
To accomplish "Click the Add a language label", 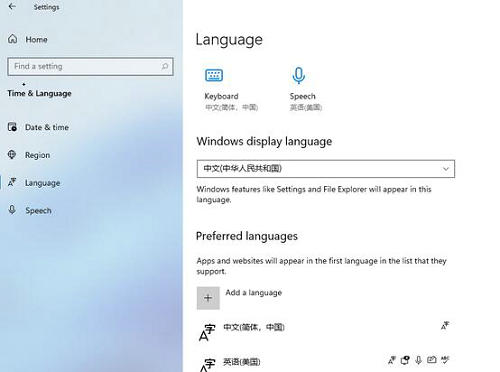I will pyautogui.click(x=254, y=293).
